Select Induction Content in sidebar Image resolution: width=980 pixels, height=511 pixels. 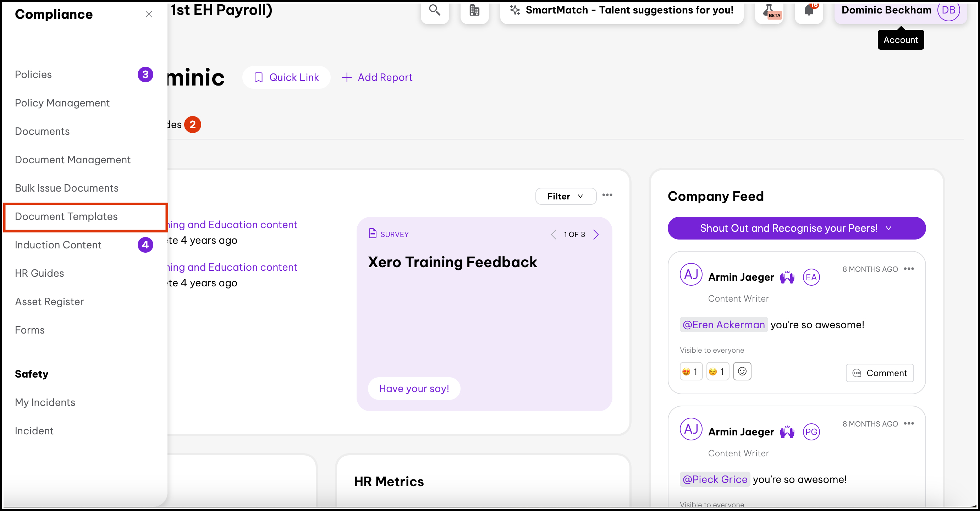click(58, 244)
